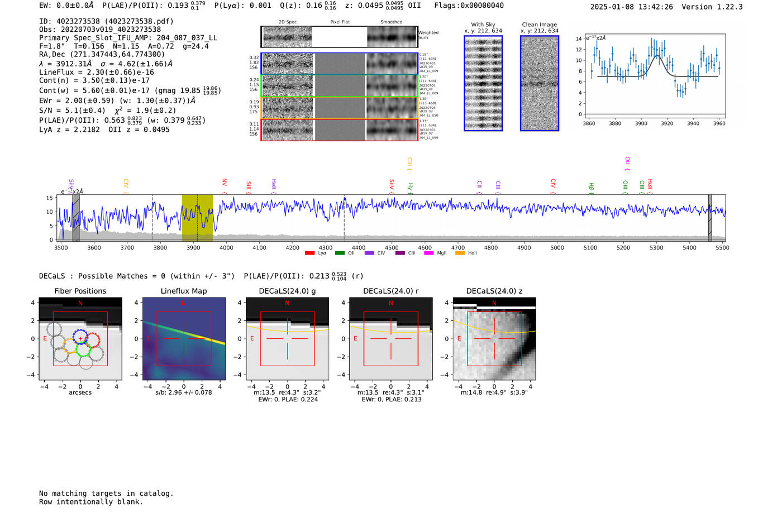Open the DECaLS(24.0) z image
782x532 pixels.
[494, 338]
